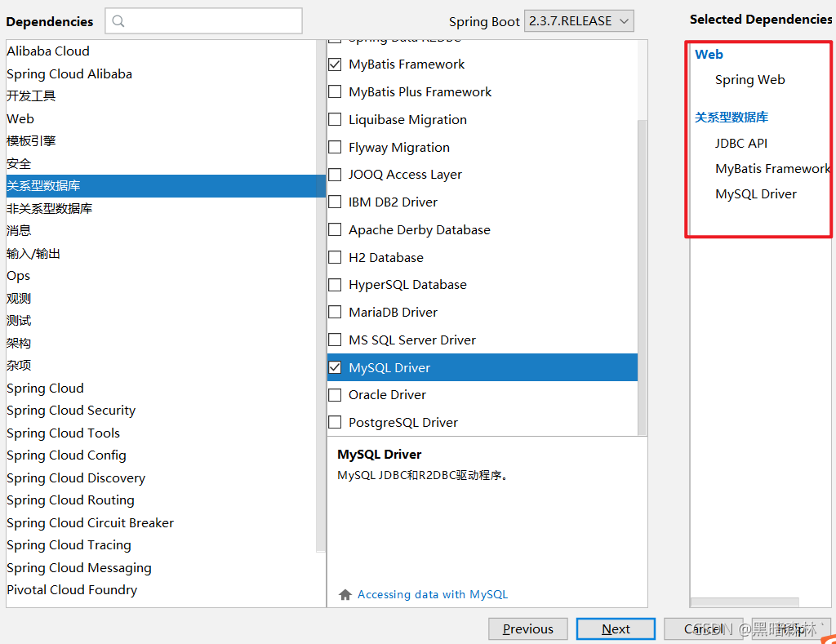
Task: Check the H2 Database checkbox
Action: [335, 257]
